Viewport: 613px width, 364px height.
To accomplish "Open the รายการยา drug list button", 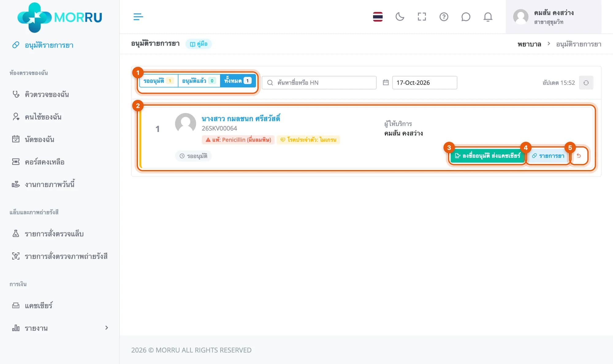I will (x=548, y=156).
